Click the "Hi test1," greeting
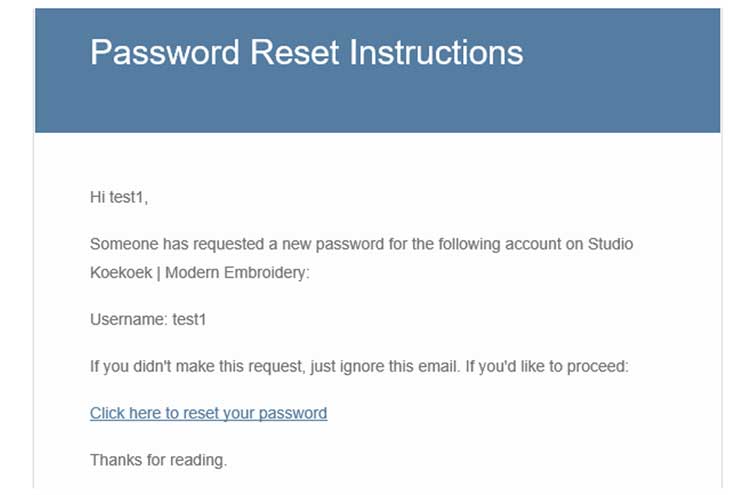 pos(119,198)
